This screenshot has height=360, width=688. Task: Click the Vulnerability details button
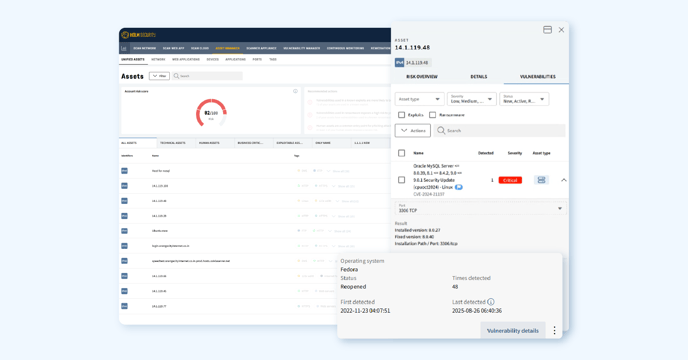512,331
